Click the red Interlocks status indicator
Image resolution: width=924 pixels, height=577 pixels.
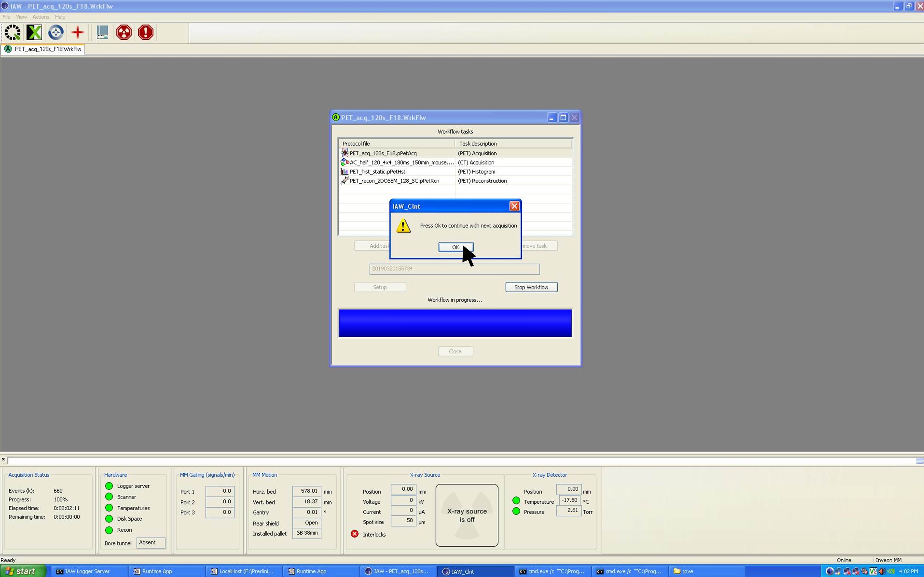(x=354, y=534)
